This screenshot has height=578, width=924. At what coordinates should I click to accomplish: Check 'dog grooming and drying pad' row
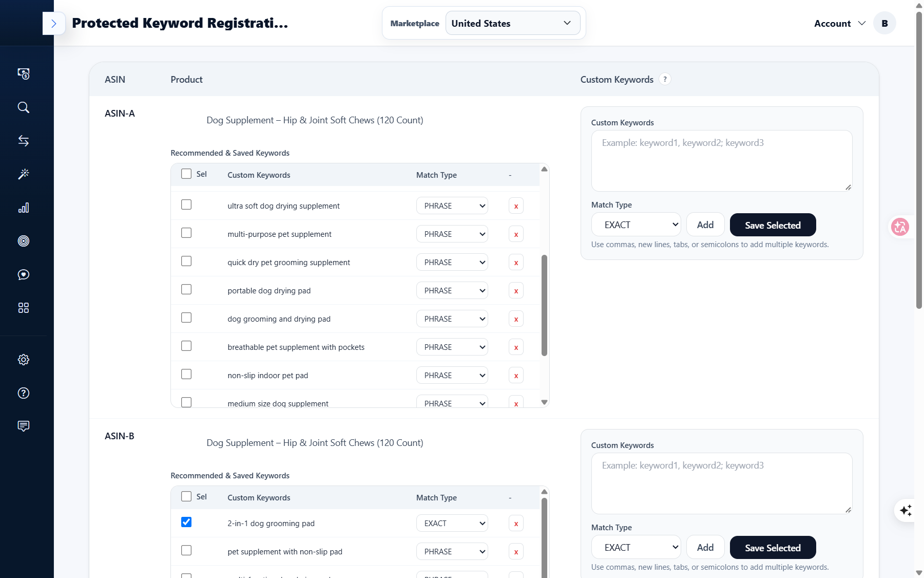click(186, 318)
